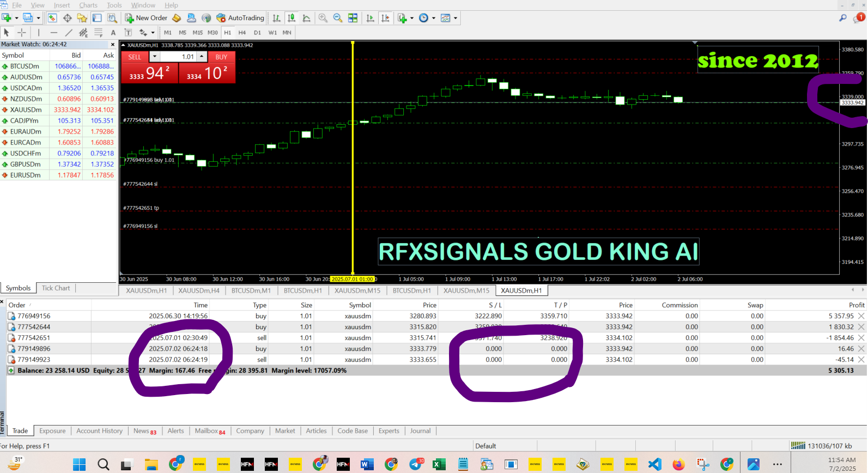Select the text tool A
Viewport: 868px width, 473px height.
(113, 33)
